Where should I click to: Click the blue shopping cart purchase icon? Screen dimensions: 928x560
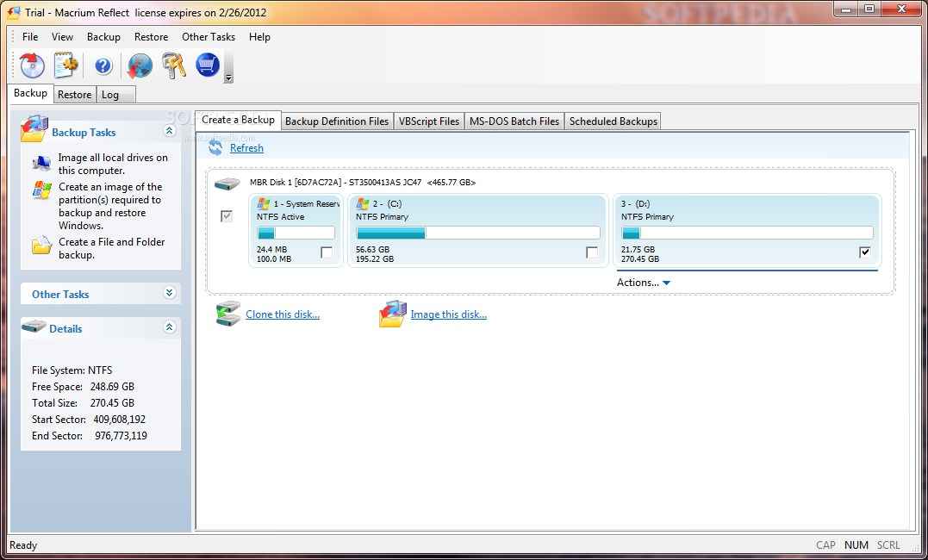pos(208,65)
